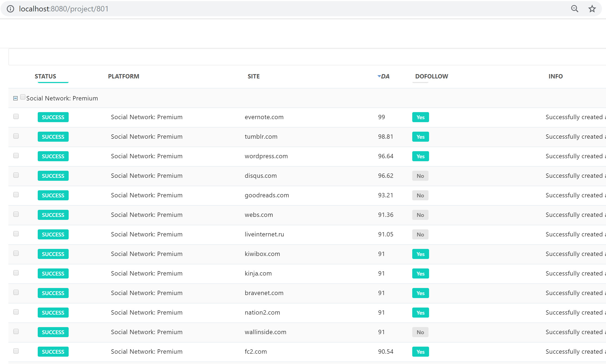Select the goodreads.com row checkbox

[x=16, y=195]
